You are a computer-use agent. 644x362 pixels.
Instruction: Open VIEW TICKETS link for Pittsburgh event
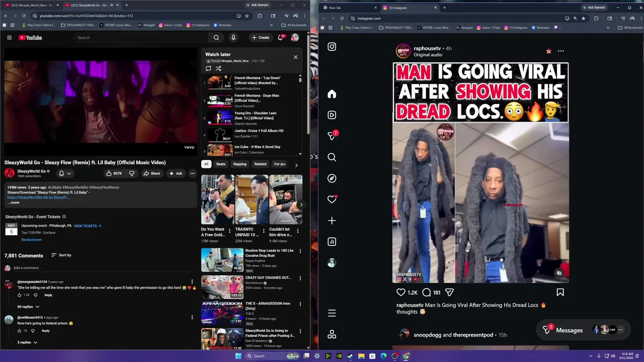tap(88, 226)
